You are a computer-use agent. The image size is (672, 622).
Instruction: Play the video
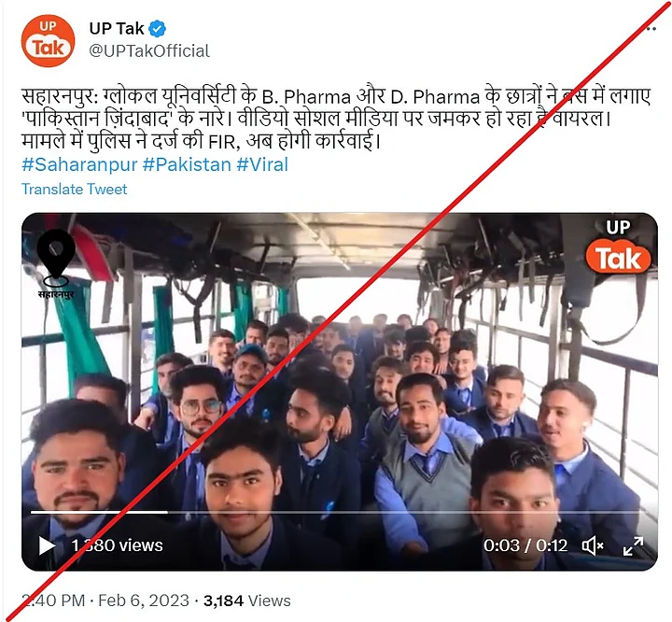pos(47,545)
